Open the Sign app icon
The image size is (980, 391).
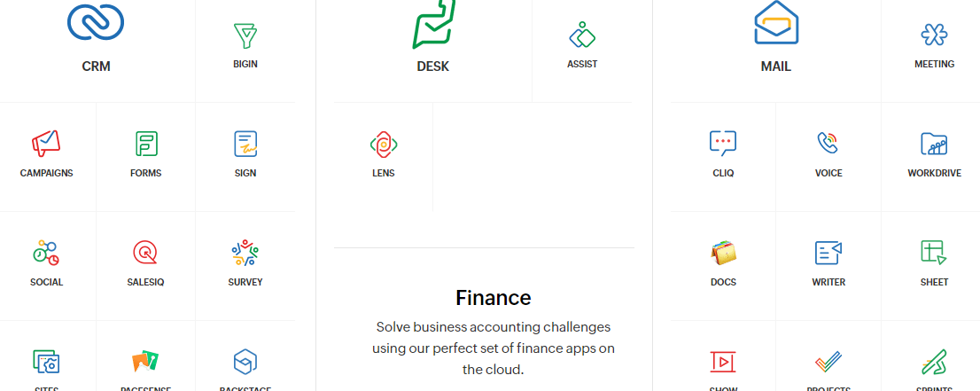click(x=245, y=144)
